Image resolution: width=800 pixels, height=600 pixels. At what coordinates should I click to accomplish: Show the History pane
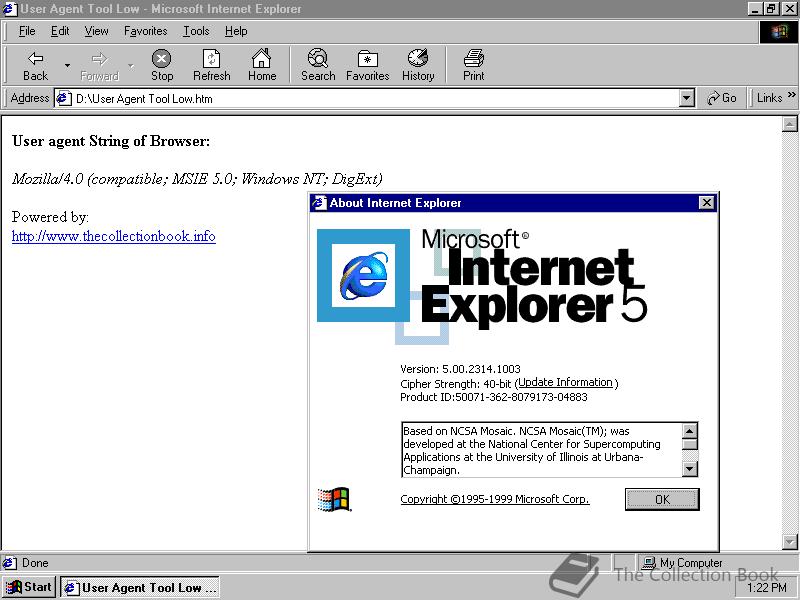pos(418,65)
